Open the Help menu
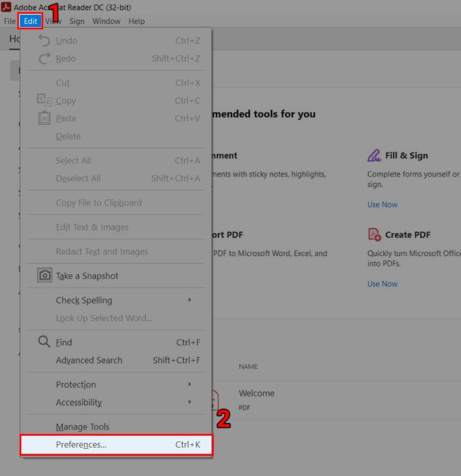The image size is (461, 476). [137, 21]
